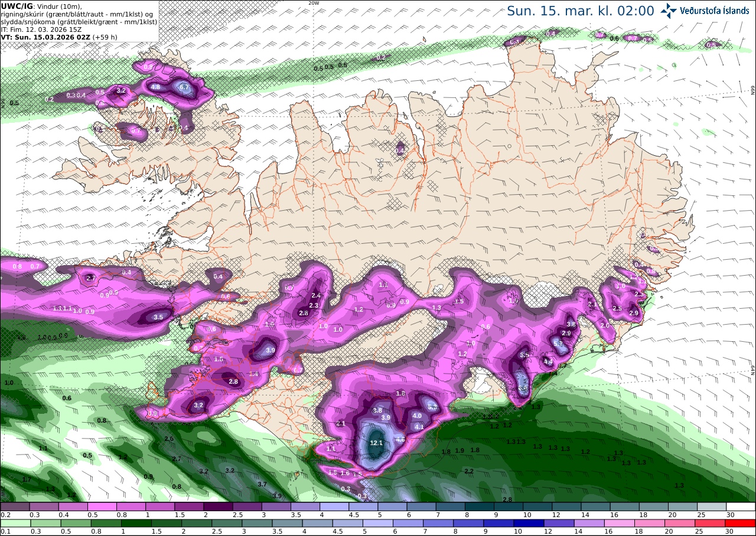
Task: Click the UWC/IG Vindur (10m) heading text
Action: [41, 6]
